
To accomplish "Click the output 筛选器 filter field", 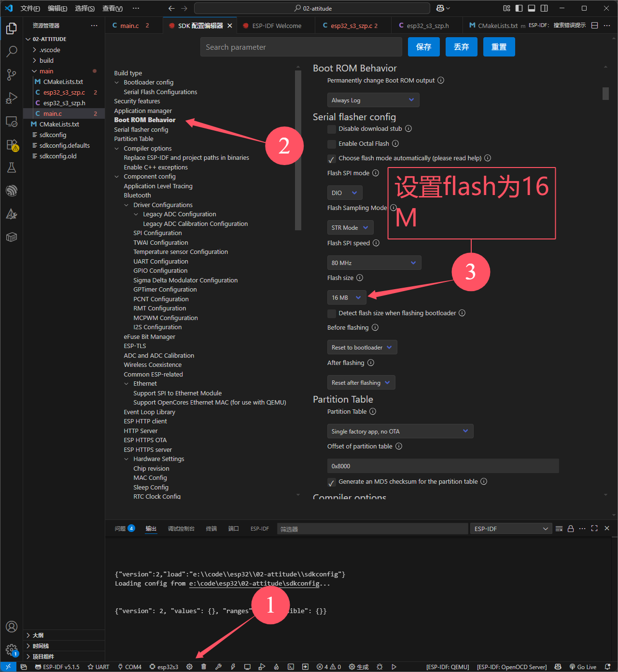I will click(373, 529).
